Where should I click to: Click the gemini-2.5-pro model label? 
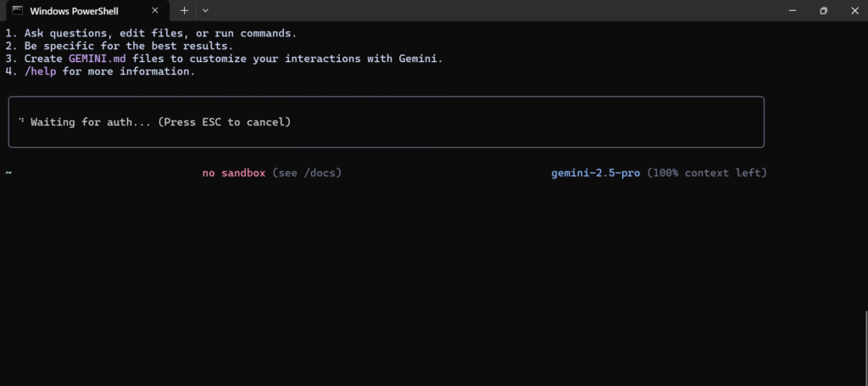(596, 173)
